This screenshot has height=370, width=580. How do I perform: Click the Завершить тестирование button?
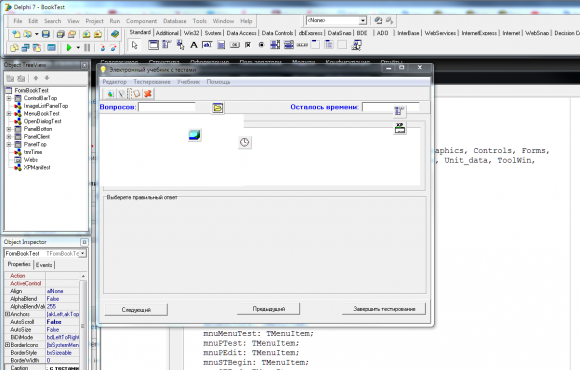click(384, 309)
